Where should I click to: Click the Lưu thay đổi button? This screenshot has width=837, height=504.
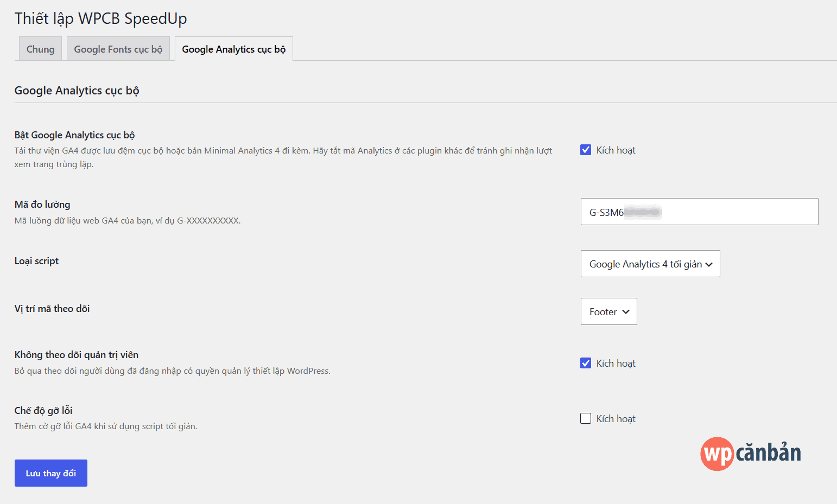51,473
